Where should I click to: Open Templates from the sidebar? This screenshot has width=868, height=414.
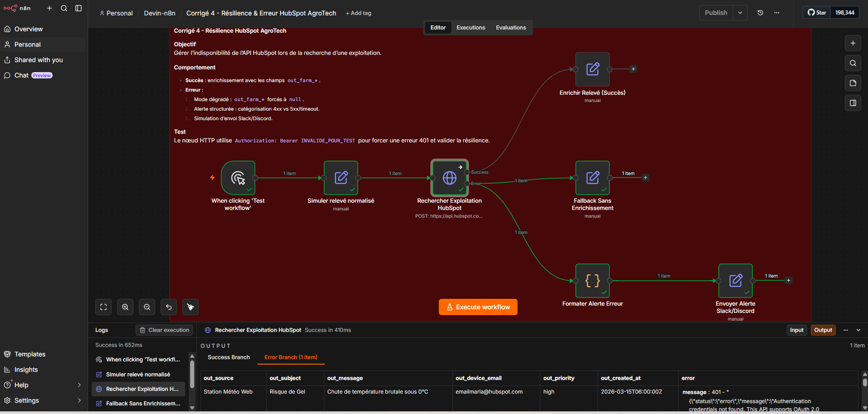pyautogui.click(x=44, y=354)
